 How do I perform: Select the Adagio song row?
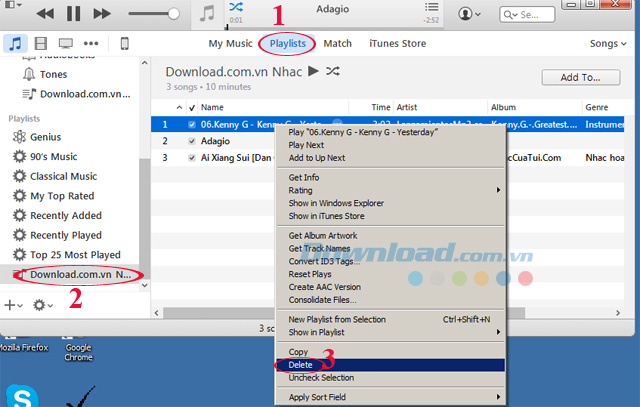214,141
